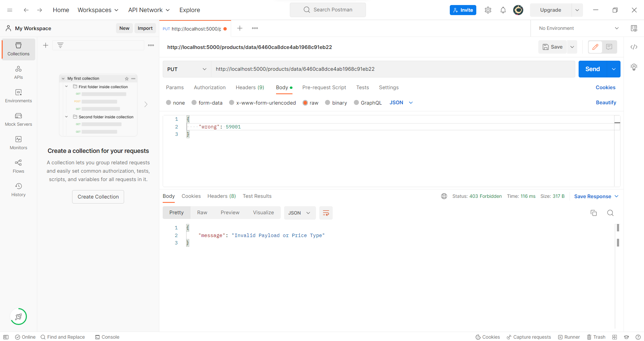Go forward with the right arrow

tap(40, 10)
